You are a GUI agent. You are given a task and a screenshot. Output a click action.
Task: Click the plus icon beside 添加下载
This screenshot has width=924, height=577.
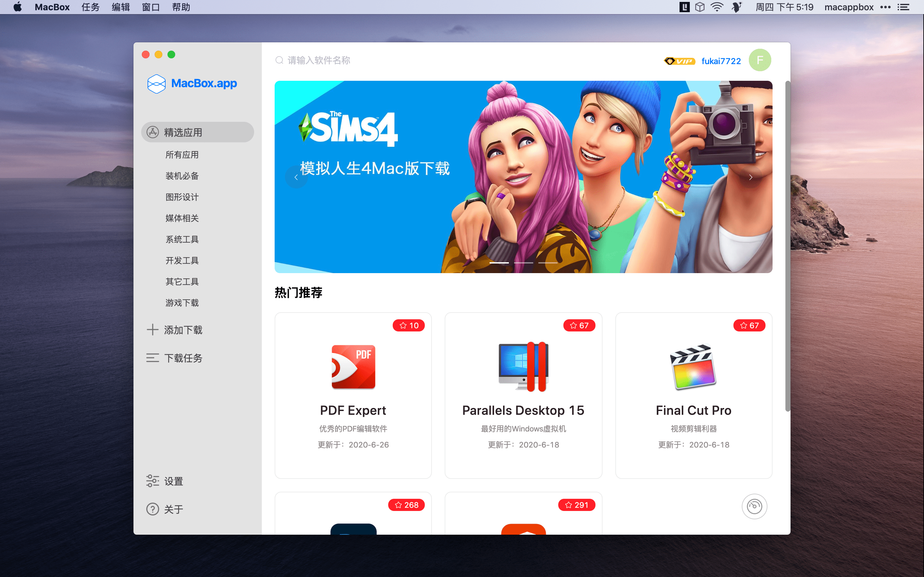tap(152, 329)
